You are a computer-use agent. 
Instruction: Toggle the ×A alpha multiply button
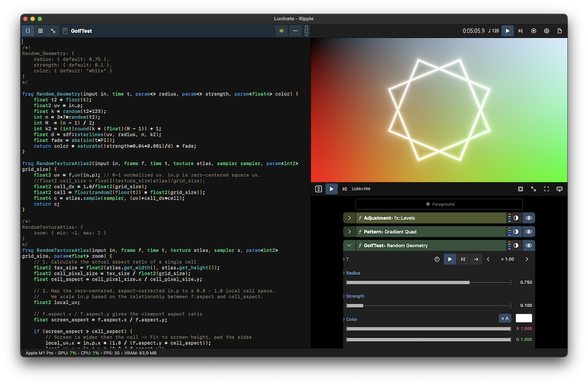505,319
